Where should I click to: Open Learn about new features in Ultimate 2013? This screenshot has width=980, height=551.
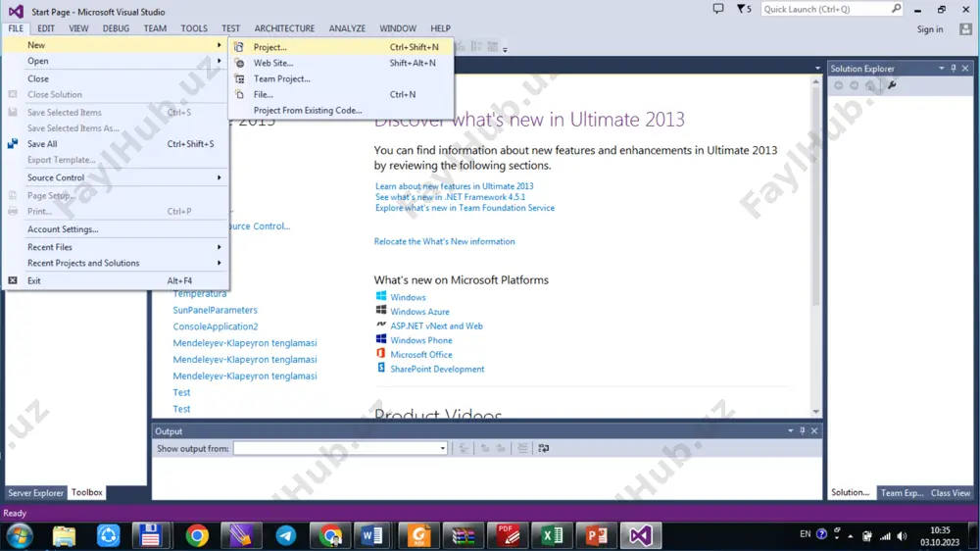click(x=455, y=185)
